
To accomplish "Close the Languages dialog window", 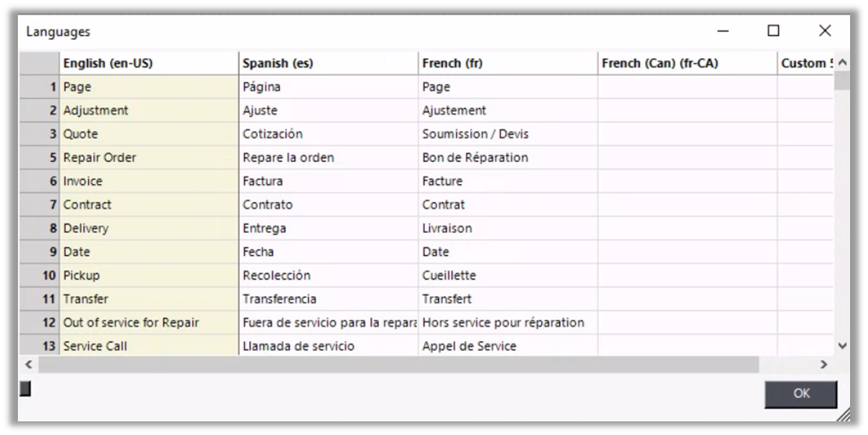I will (x=824, y=31).
